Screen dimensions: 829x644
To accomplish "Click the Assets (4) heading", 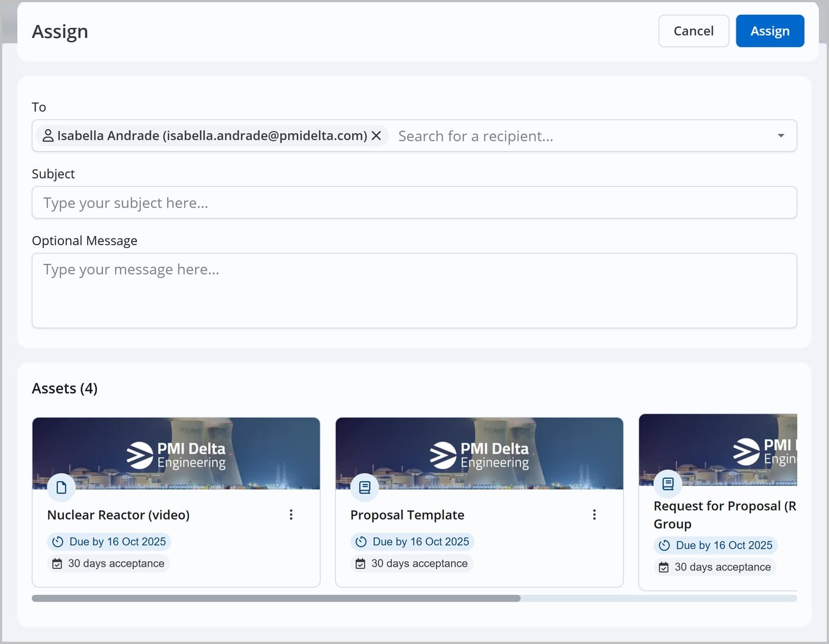I will pos(65,388).
